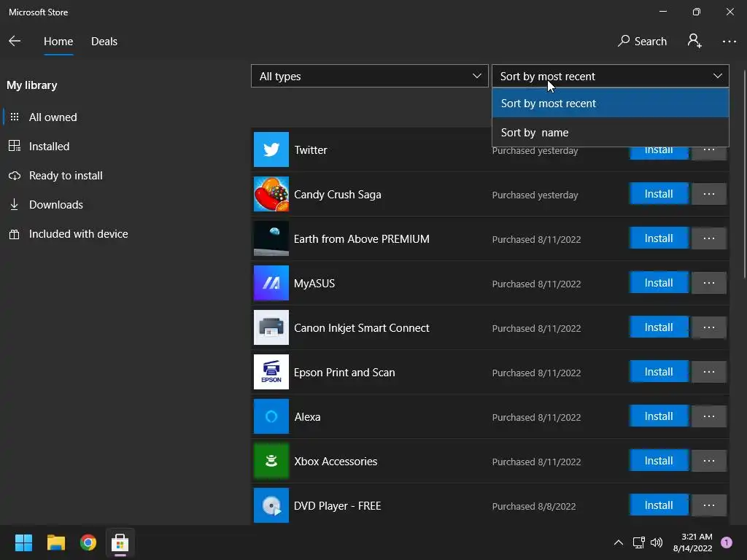Install the Alexa app
747x560 pixels.
click(659, 416)
